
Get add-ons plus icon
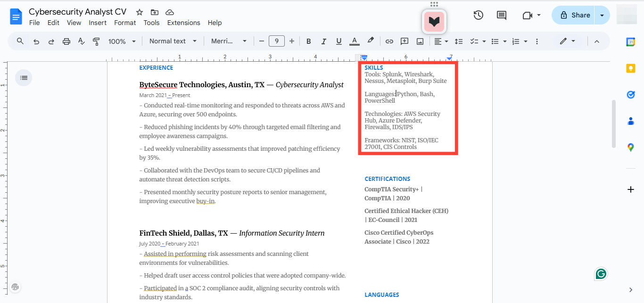(x=631, y=189)
